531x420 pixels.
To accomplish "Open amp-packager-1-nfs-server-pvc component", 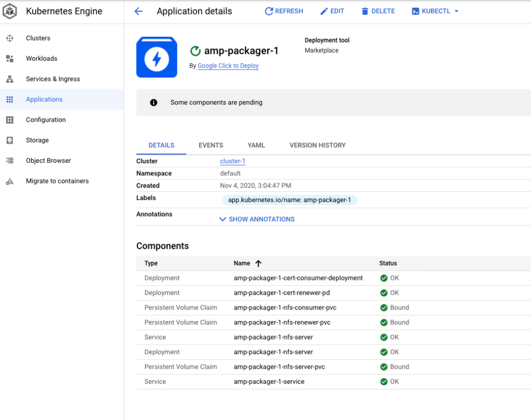I will coord(279,367).
